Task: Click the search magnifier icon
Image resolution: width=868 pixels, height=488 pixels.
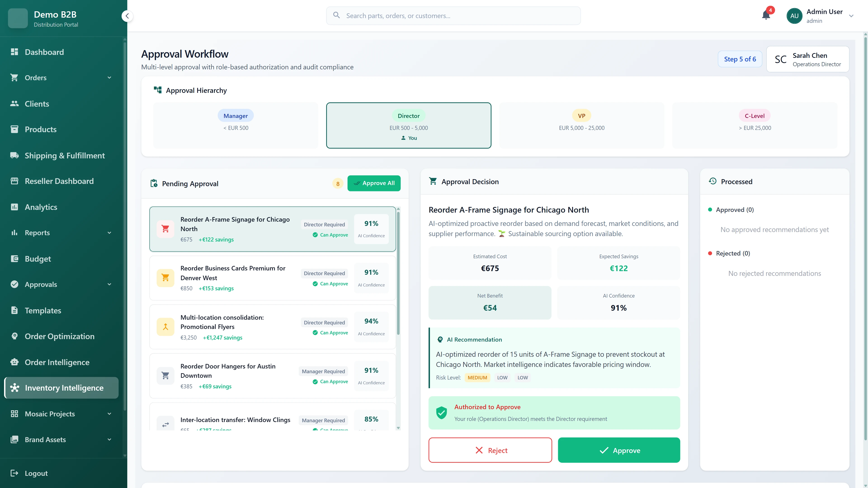Action: 336,15
